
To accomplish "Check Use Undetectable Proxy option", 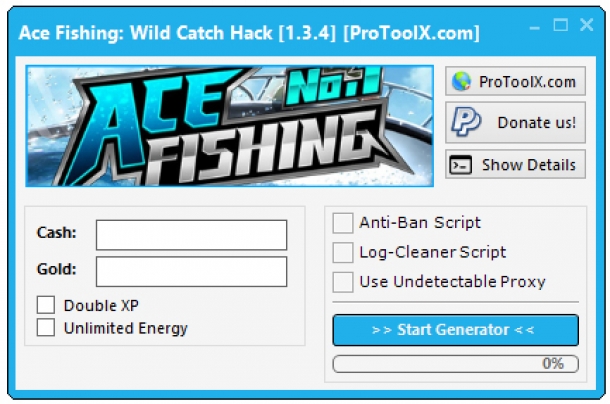I will (343, 282).
